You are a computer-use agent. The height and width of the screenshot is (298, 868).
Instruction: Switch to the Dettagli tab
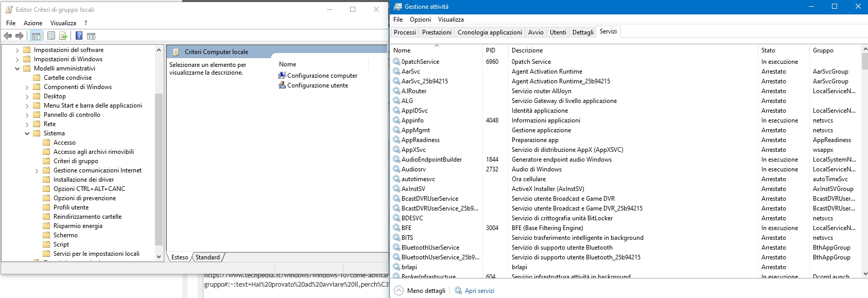coord(583,32)
